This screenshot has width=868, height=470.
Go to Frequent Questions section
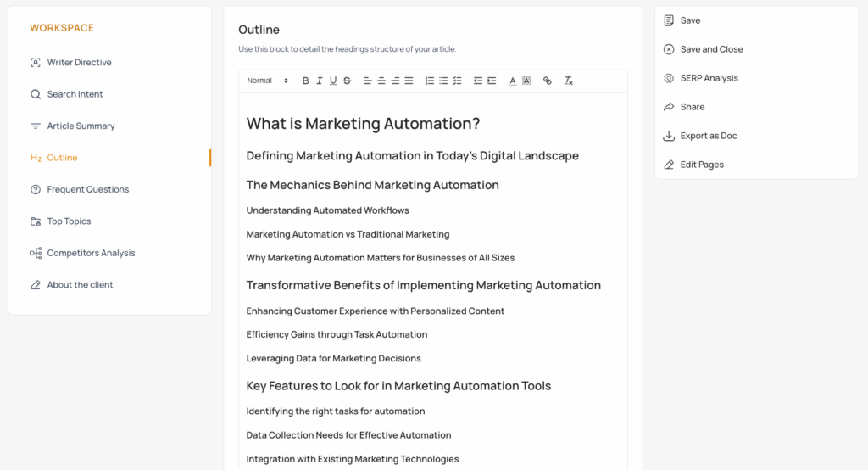(87, 190)
